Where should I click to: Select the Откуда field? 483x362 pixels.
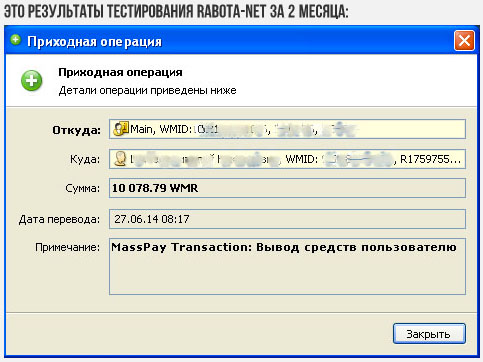[x=287, y=129]
